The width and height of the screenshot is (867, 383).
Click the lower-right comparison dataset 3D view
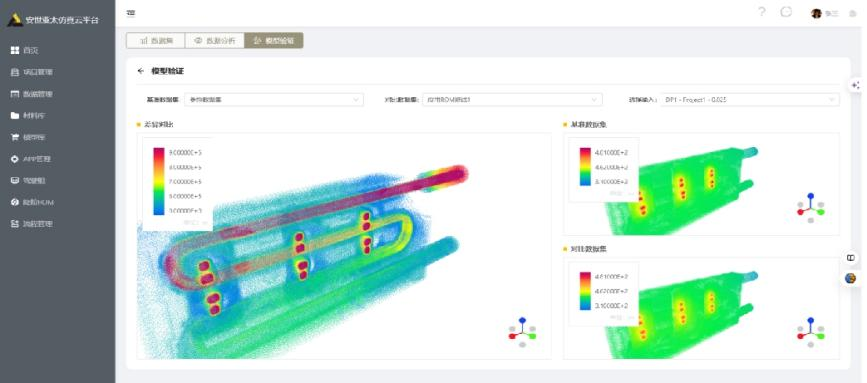[x=701, y=308]
